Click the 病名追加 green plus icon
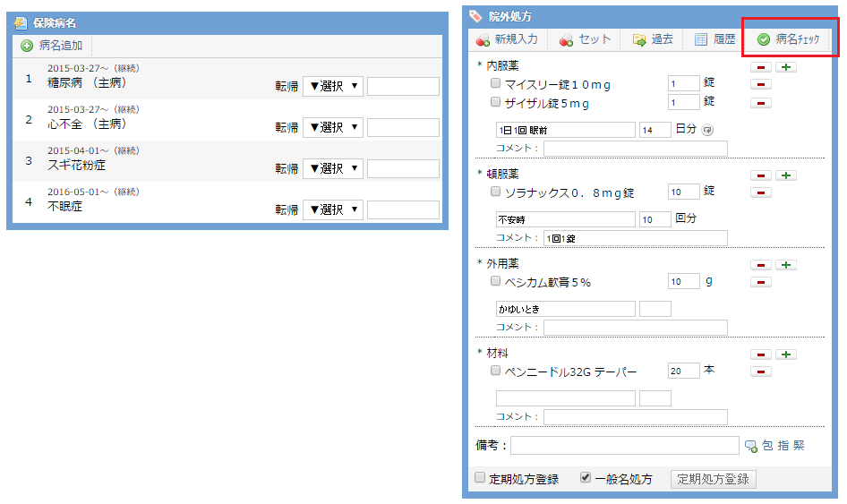This screenshot has height=504, width=847. [27, 46]
